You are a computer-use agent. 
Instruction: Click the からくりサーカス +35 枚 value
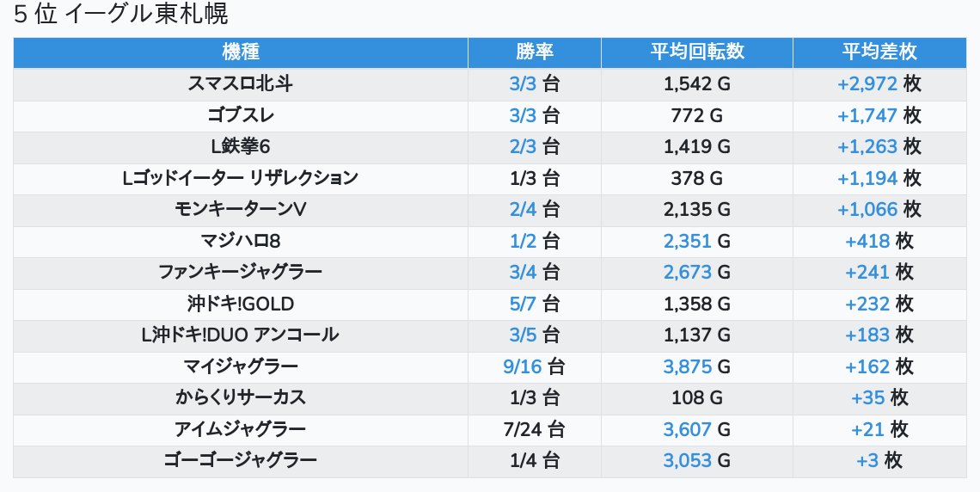(867, 397)
